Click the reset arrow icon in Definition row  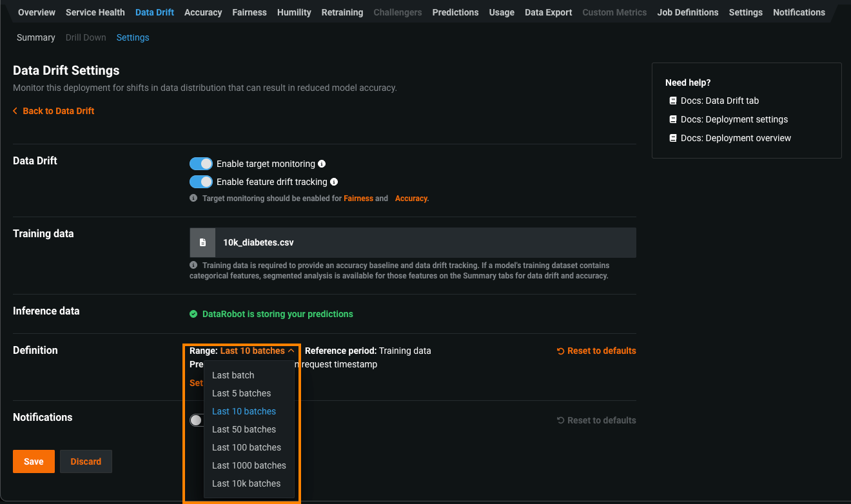pyautogui.click(x=560, y=351)
